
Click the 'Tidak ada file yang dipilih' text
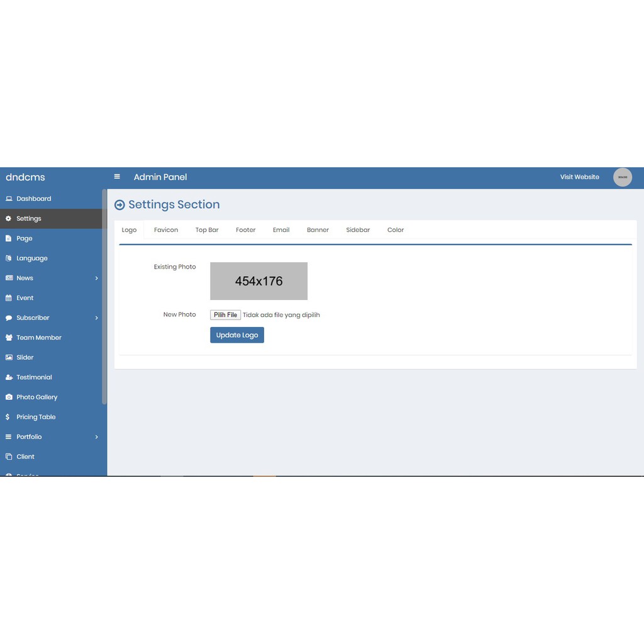(x=281, y=315)
